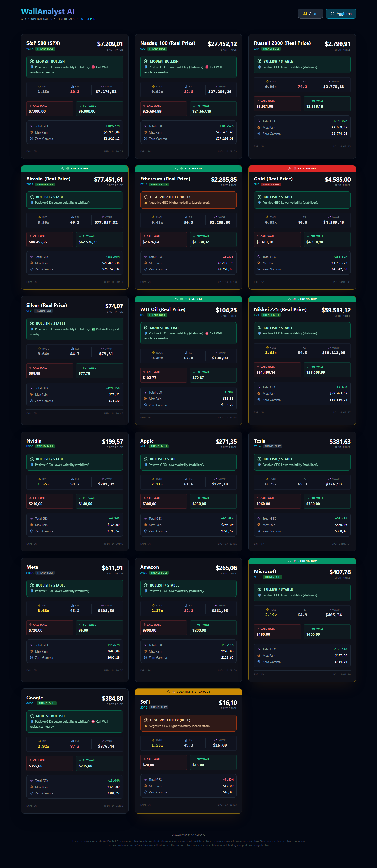
Task: Click the RVOL lightning icon in Amazon card
Action: (x=154, y=606)
